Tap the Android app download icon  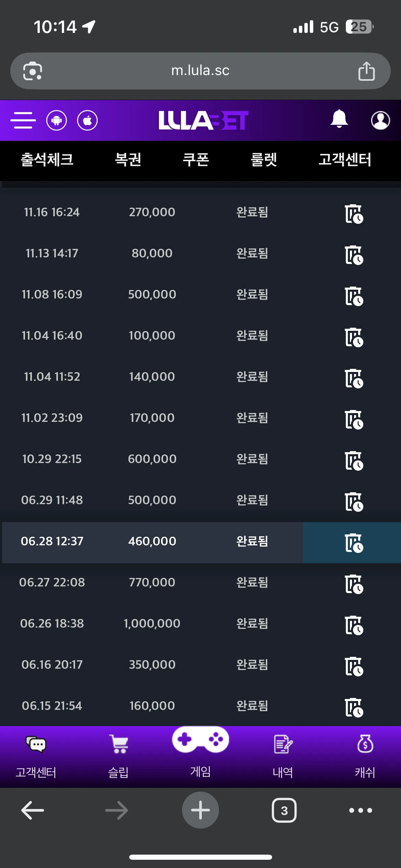[57, 120]
